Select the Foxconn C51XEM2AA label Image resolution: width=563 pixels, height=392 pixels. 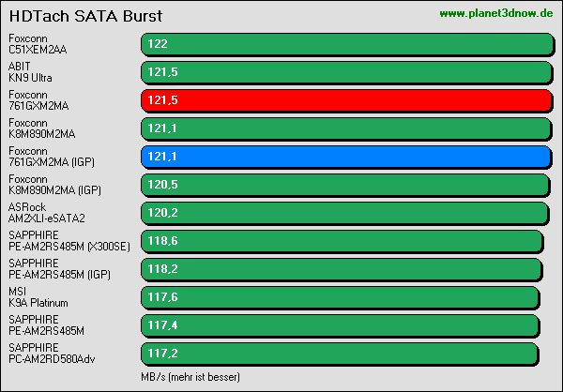coord(38,44)
